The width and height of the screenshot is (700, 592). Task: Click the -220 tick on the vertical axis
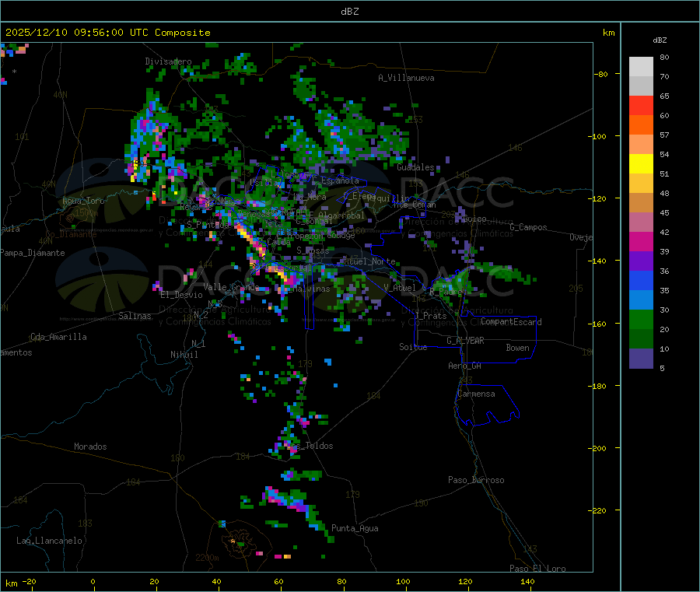[597, 511]
